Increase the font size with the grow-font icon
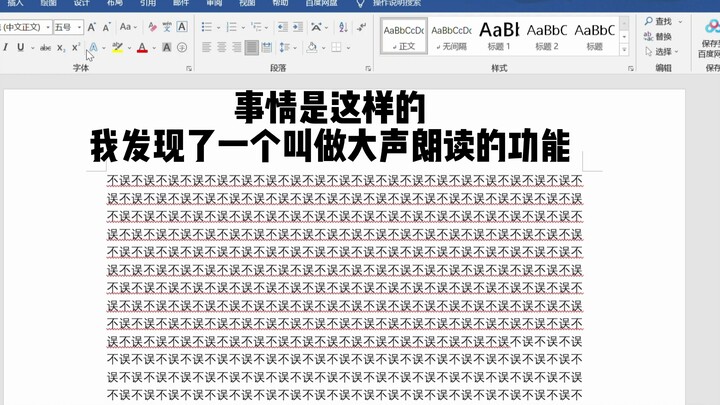720x405 pixels. [91, 27]
